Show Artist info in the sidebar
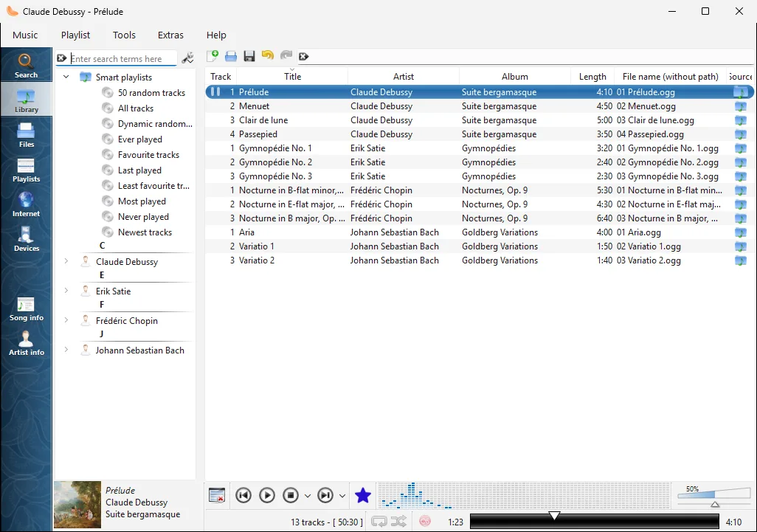 tap(26, 343)
